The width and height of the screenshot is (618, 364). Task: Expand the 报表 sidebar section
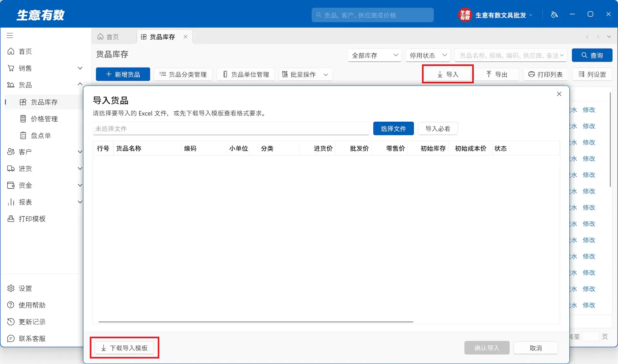[x=80, y=202]
